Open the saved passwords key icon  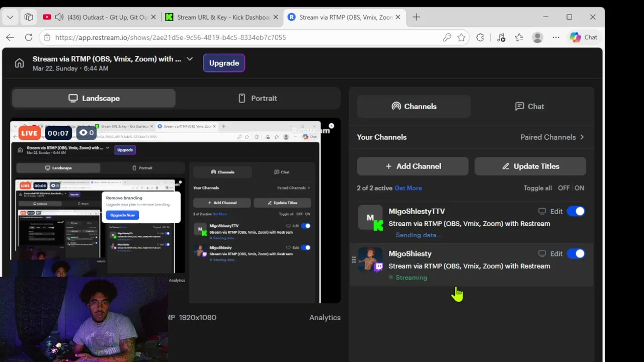coord(447,37)
